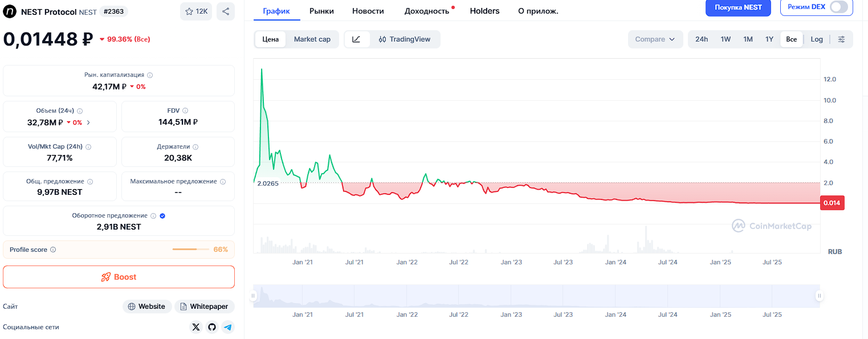Open NEST's GitHub social icon

click(x=211, y=327)
